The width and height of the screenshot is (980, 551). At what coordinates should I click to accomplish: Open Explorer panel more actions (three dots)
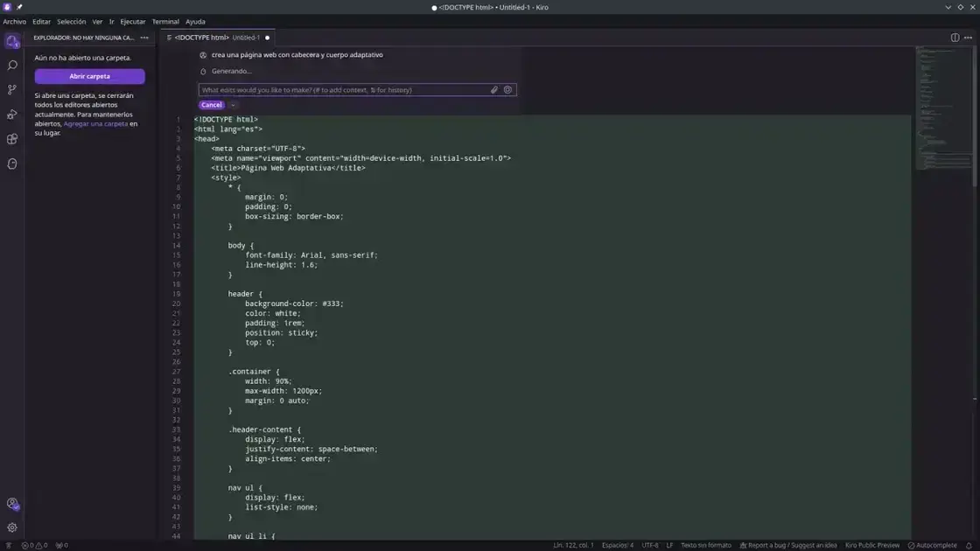(144, 38)
